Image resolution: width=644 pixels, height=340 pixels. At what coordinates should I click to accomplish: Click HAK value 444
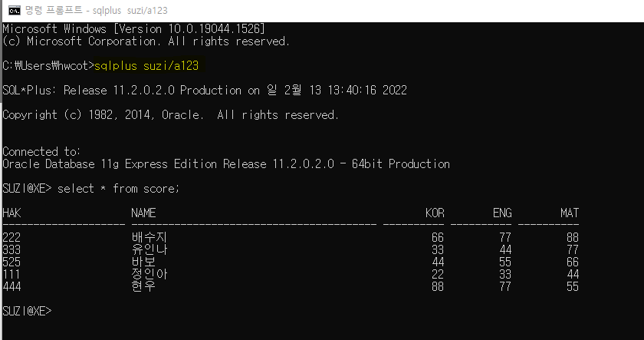coord(11,286)
